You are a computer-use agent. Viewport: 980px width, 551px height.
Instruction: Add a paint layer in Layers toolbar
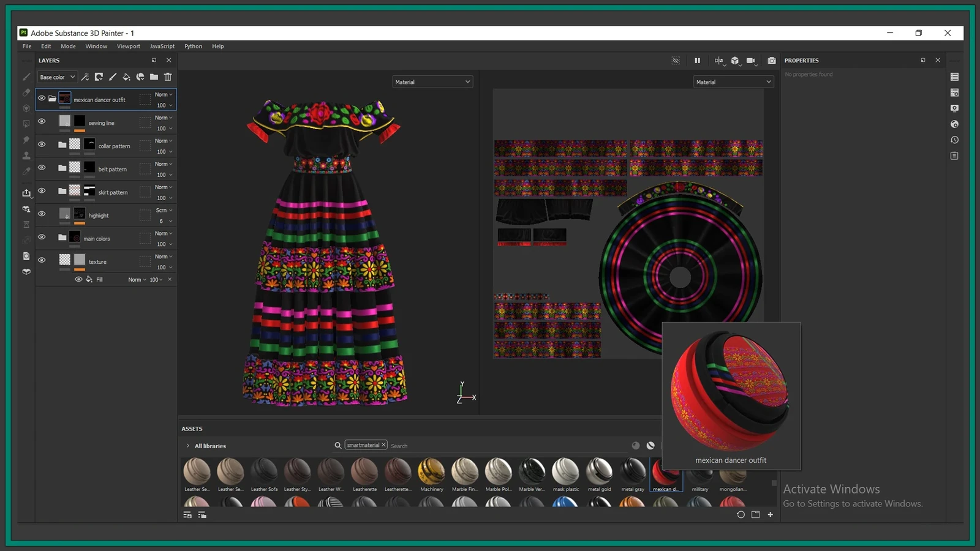click(113, 77)
